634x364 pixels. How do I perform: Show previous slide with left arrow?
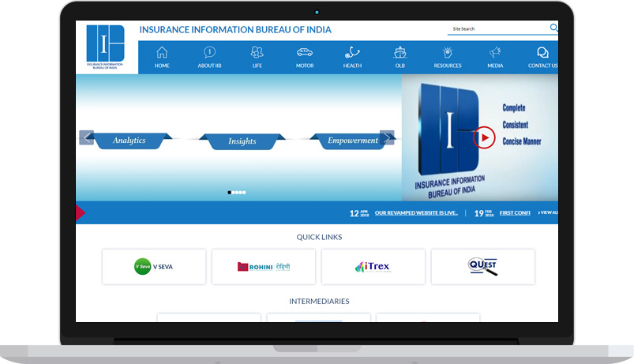[x=87, y=137]
